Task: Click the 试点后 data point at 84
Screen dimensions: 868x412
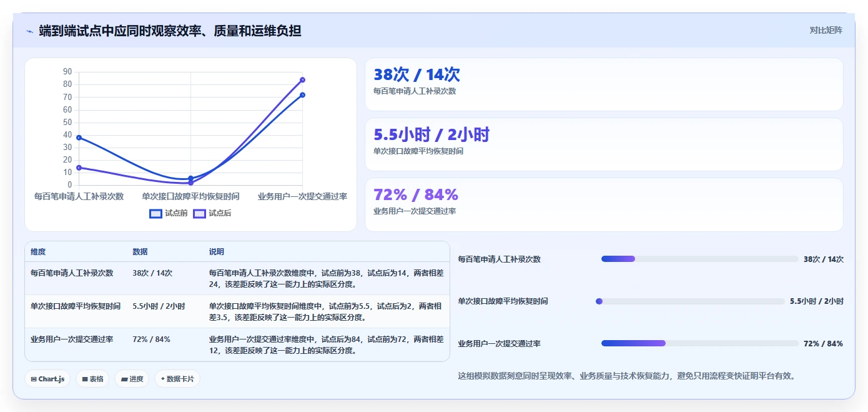Action: point(302,80)
